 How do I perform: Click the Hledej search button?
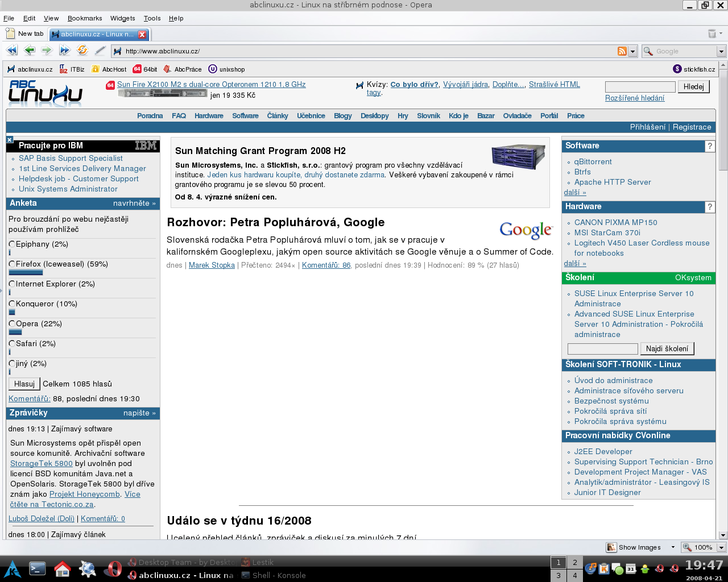[694, 86]
